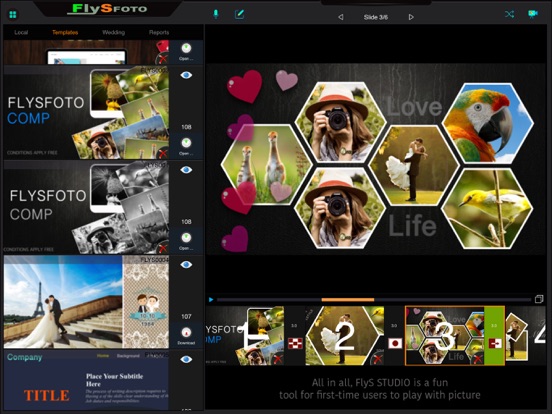Change the circle transition after slide 2
This screenshot has height=414, width=552.
click(x=395, y=343)
